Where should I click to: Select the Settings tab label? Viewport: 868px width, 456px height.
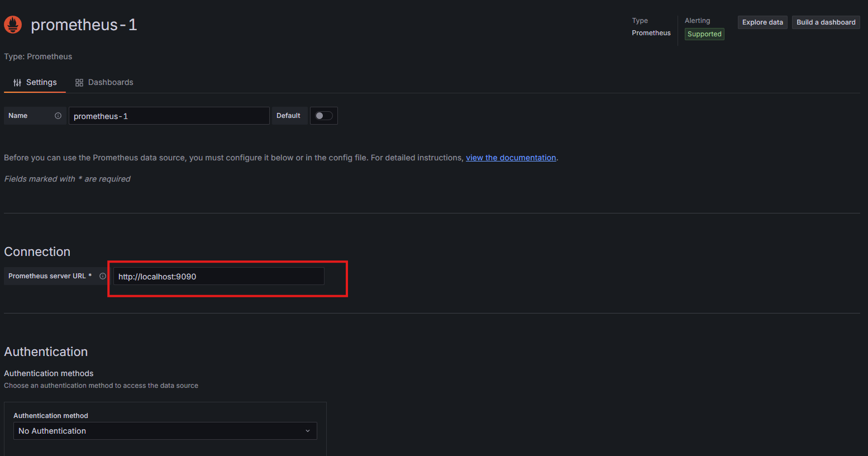pos(41,82)
